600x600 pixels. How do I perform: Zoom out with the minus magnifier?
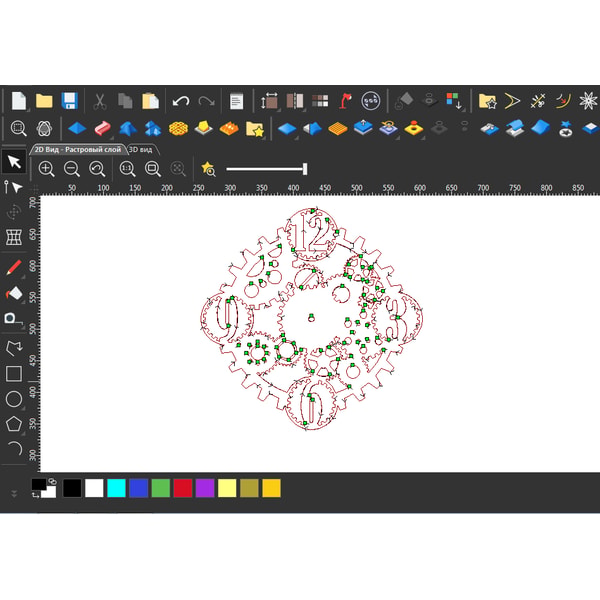pyautogui.click(x=72, y=169)
